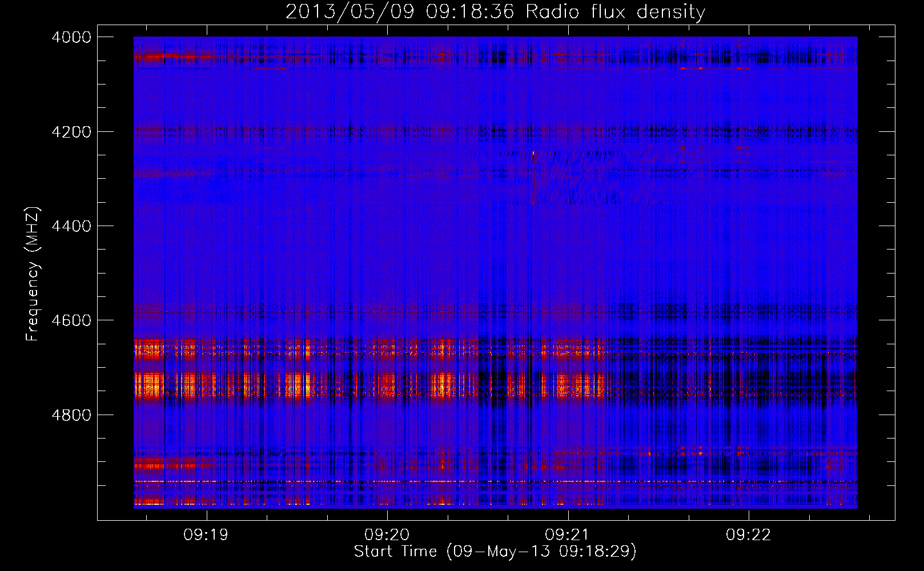Click the 09:22 time tick label
Viewport: 924px width, 571px height.
(x=749, y=535)
